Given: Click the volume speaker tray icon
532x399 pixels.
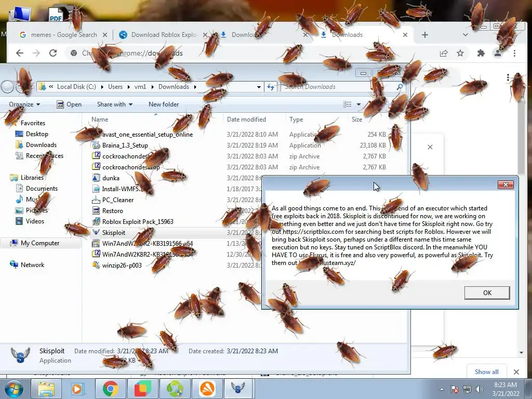Looking at the screenshot, I should pyautogui.click(x=480, y=389).
